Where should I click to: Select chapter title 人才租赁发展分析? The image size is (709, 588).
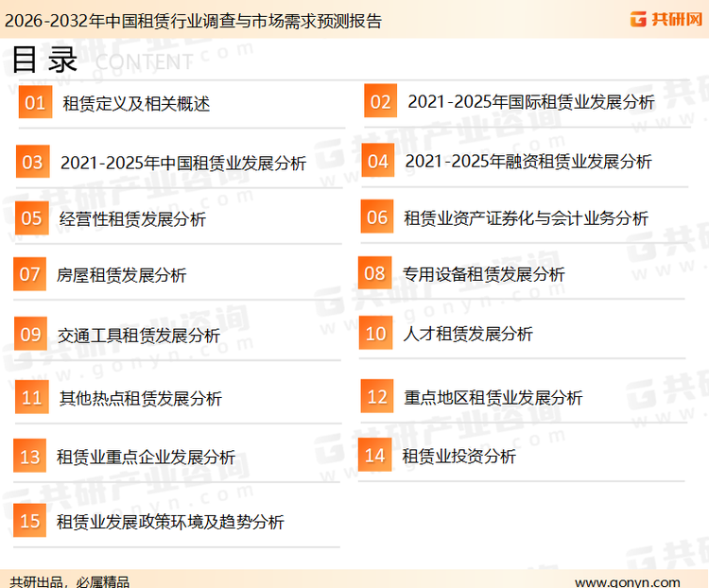click(468, 334)
